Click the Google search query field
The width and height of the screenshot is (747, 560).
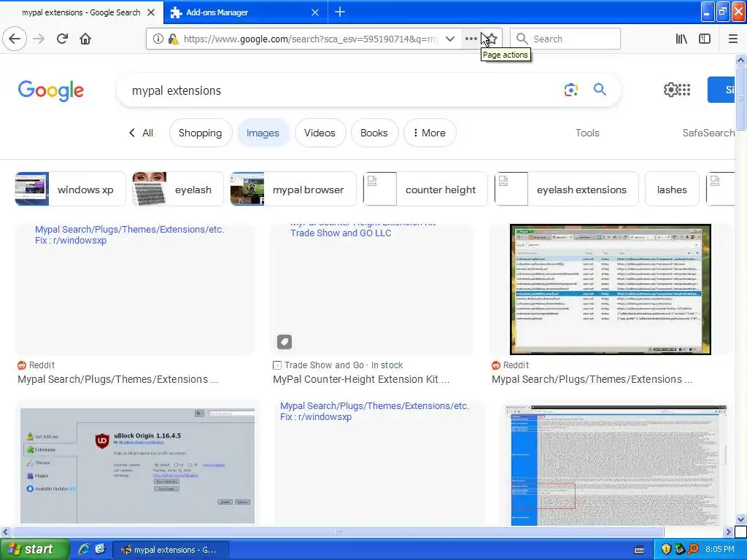[x=343, y=90]
